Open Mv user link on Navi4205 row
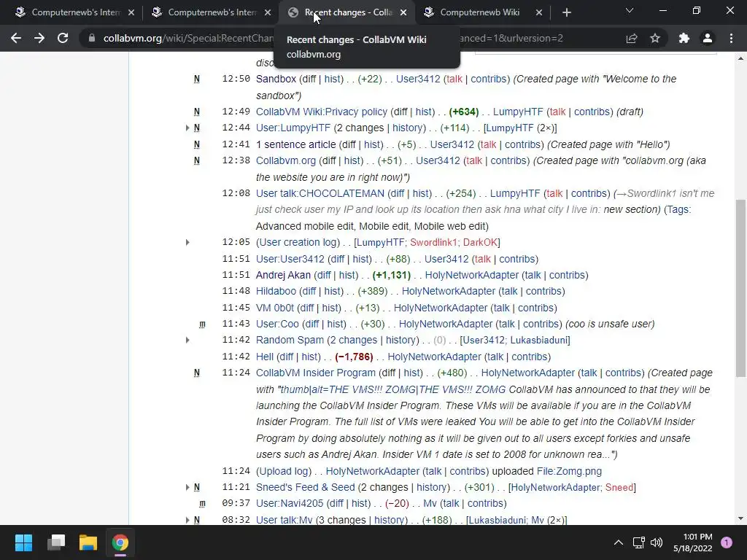747x560 pixels. point(430,503)
